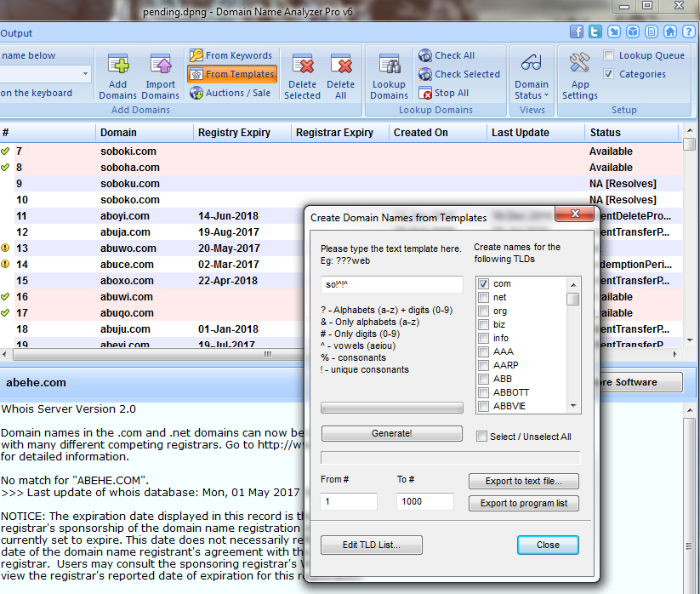Click the text template input field
Screen dimensions: 700x594
pyautogui.click(x=391, y=284)
